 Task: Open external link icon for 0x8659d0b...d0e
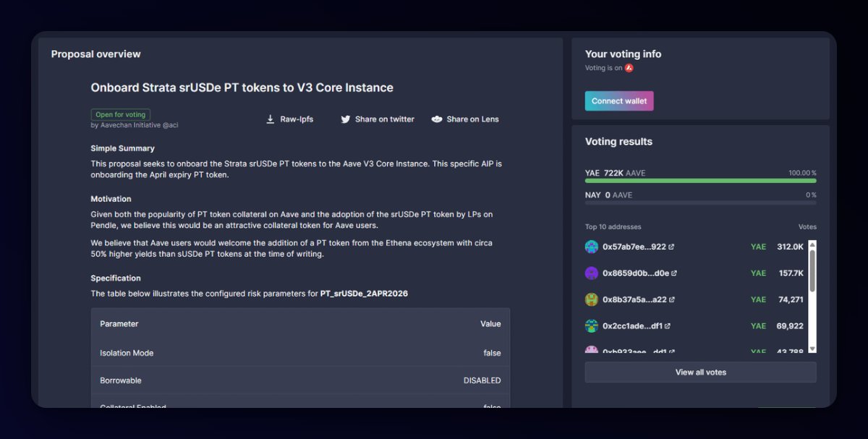674,273
